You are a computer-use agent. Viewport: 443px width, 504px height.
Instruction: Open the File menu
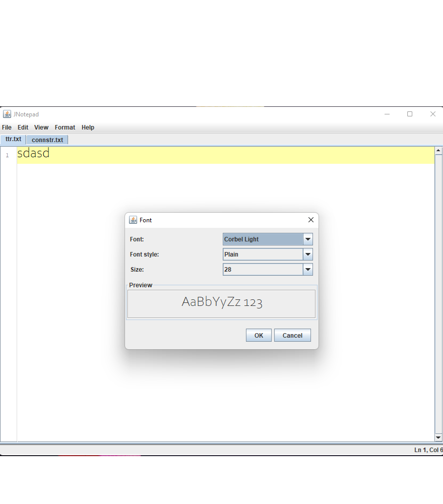click(7, 128)
